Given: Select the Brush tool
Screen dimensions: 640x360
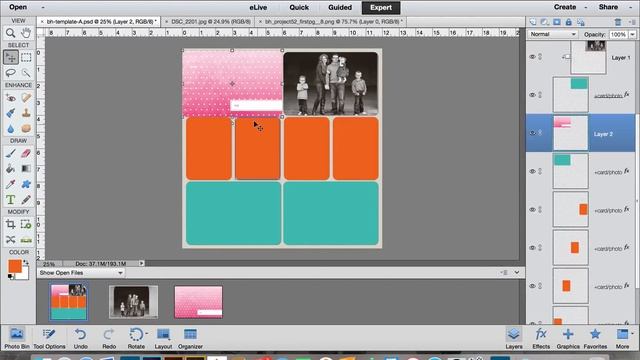Looking at the screenshot, I should pyautogui.click(x=11, y=153).
